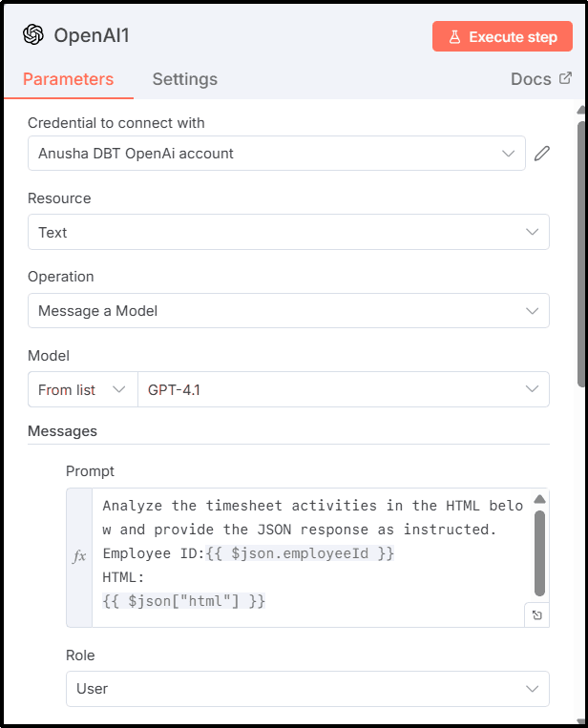Switch to the Settings tab

184,79
